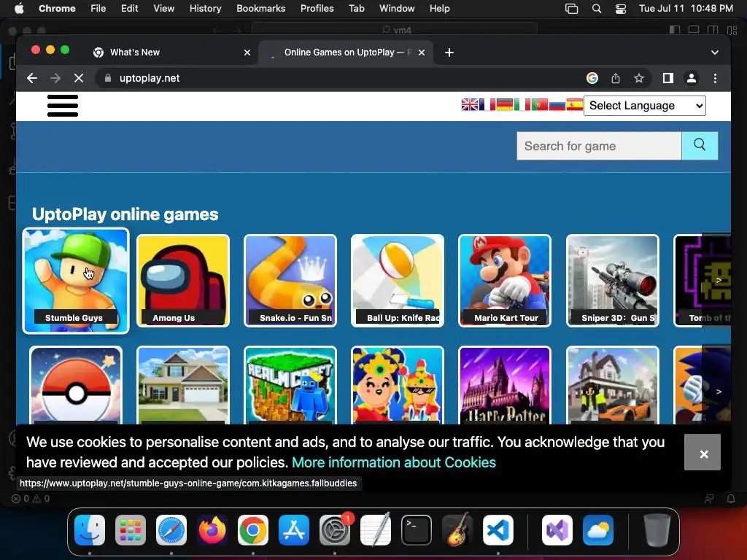This screenshot has height=560, width=747.
Task: Open the Profiles menu
Action: [x=317, y=9]
